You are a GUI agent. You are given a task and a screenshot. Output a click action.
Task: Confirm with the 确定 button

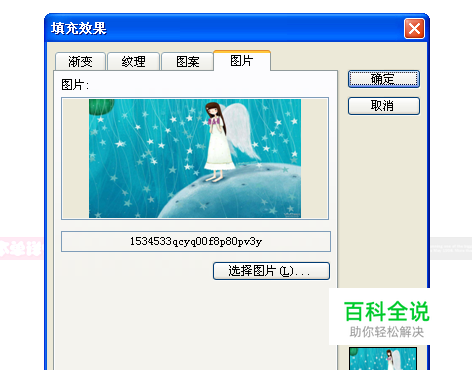(x=384, y=79)
